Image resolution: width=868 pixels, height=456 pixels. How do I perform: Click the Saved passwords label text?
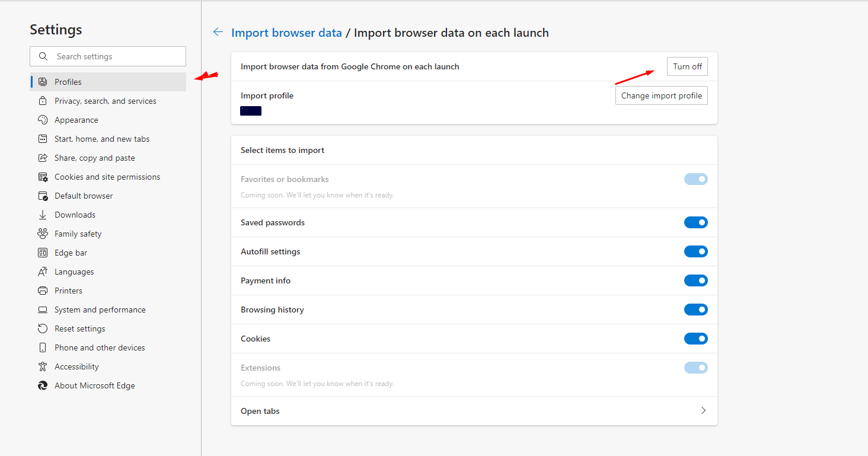pyautogui.click(x=273, y=222)
